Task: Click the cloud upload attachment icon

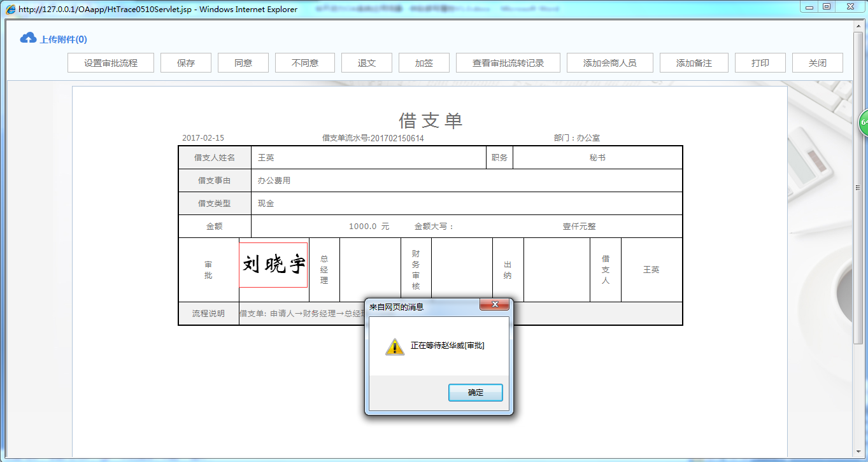Action: (x=27, y=38)
